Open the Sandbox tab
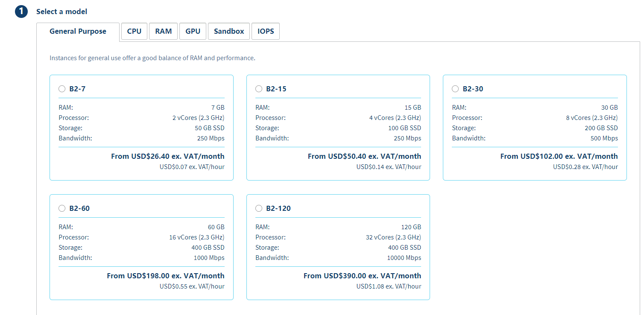Screen dimensions: 644x315 (229, 31)
